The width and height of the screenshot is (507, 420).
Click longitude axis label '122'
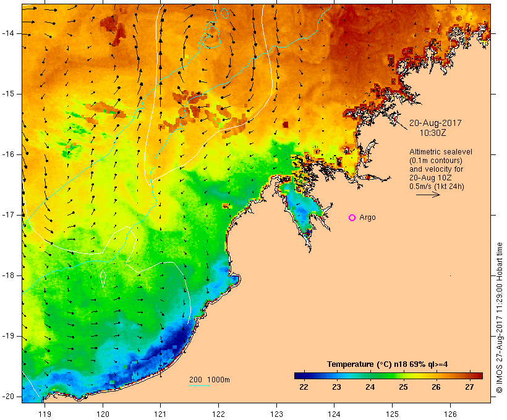tap(219, 414)
